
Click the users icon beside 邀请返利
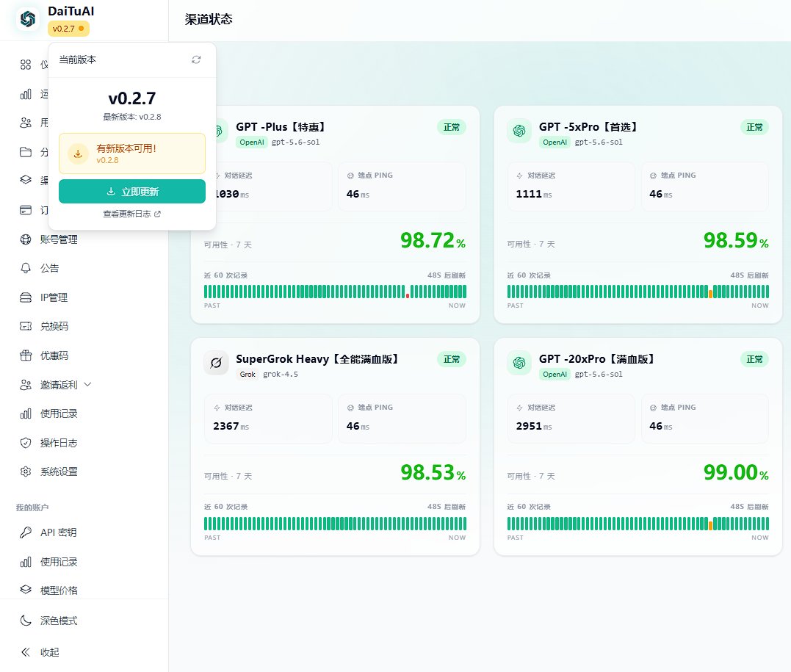pos(26,385)
